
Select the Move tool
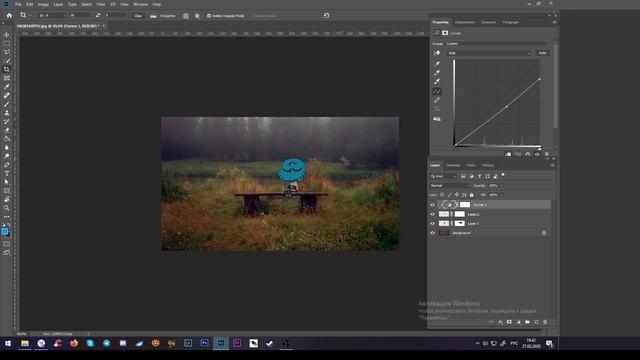tap(7, 35)
